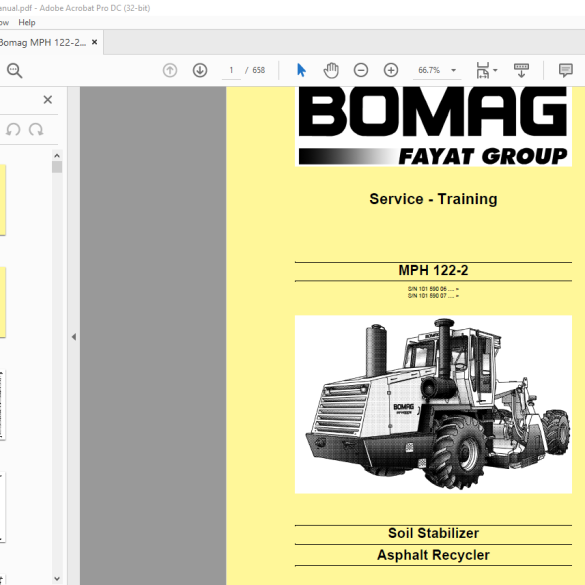Click the serial number lines under MPH 122-2

point(433,292)
